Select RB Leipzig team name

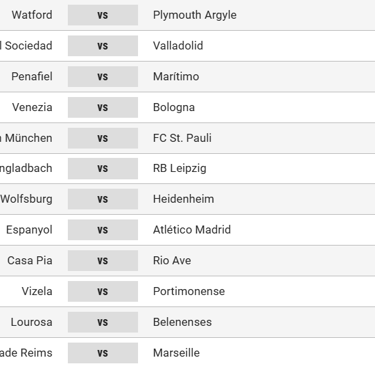click(x=180, y=168)
